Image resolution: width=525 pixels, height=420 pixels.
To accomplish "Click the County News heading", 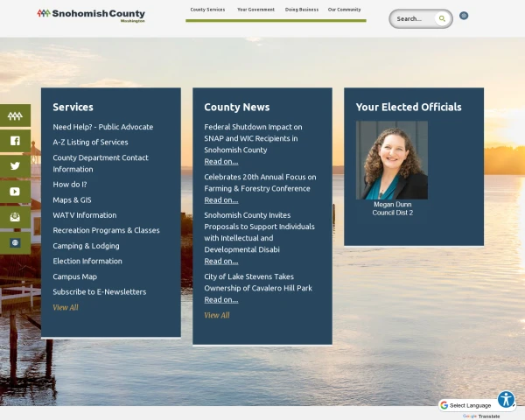I will (237, 107).
